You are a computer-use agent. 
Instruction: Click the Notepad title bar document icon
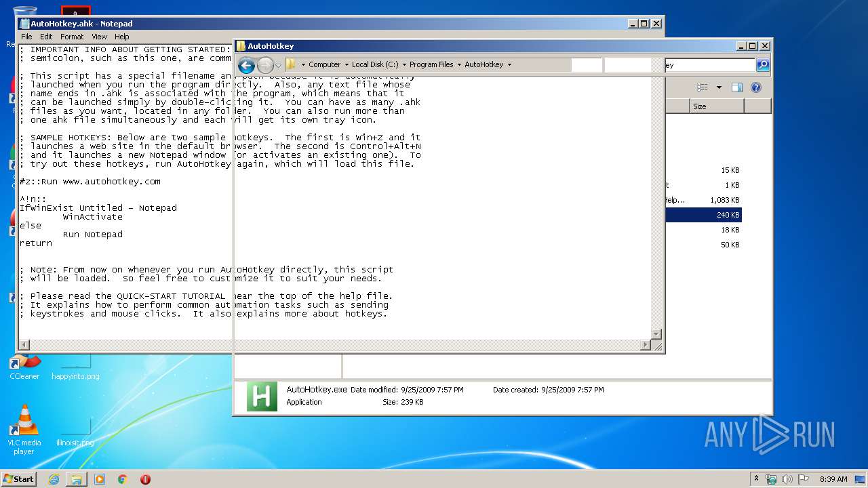(x=25, y=24)
